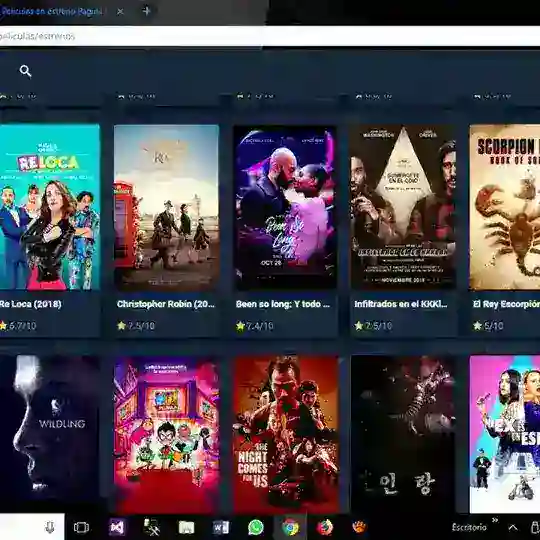The height and width of the screenshot is (540, 540).
Task: Open the Been so long movie poster
Action: click(x=285, y=207)
